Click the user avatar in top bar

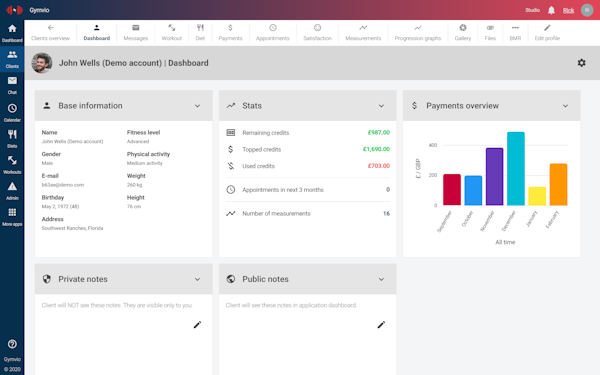coord(587,10)
